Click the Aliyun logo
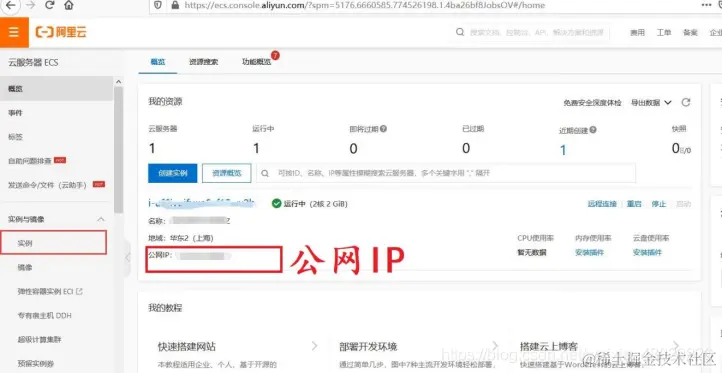 [x=61, y=32]
